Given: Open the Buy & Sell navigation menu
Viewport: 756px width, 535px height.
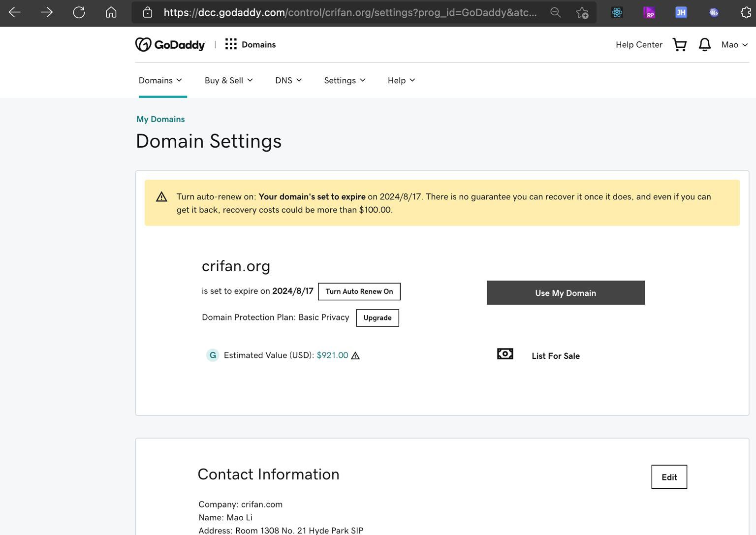Looking at the screenshot, I should 229,80.
